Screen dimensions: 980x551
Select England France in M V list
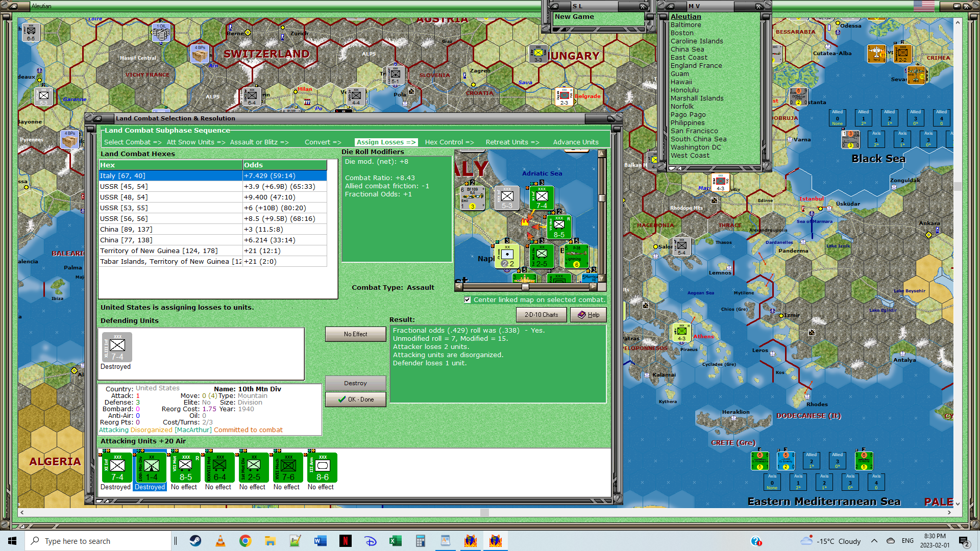point(696,65)
